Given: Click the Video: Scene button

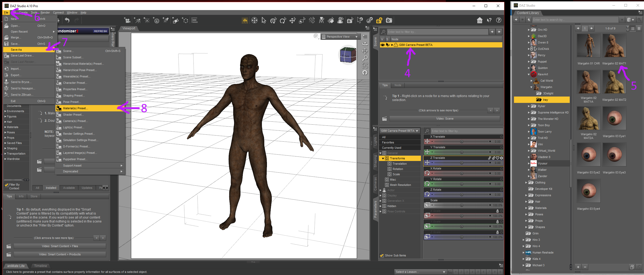Looking at the screenshot, I should [445, 119].
